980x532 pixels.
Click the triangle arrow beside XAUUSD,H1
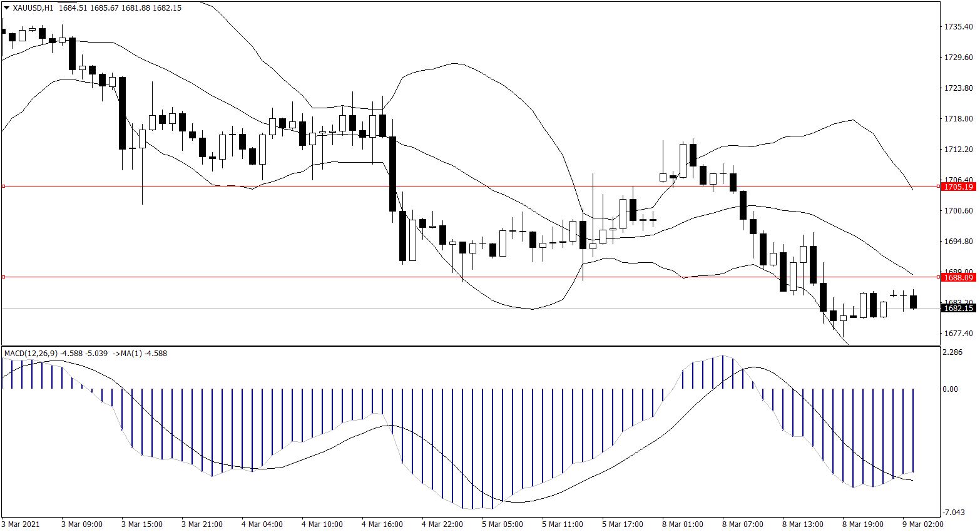6,8
